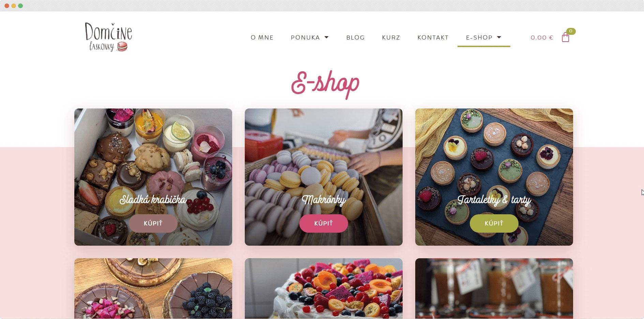
Task: Navigate to KONTAKT page
Action: point(433,38)
